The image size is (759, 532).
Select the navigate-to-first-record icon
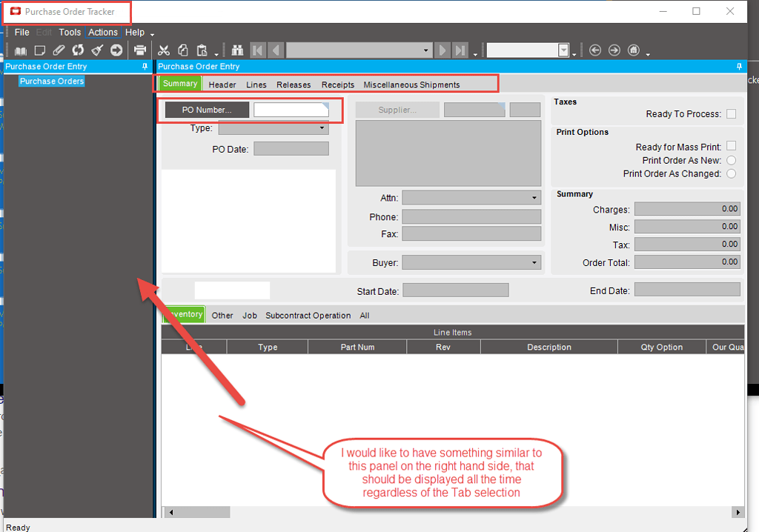(x=257, y=50)
